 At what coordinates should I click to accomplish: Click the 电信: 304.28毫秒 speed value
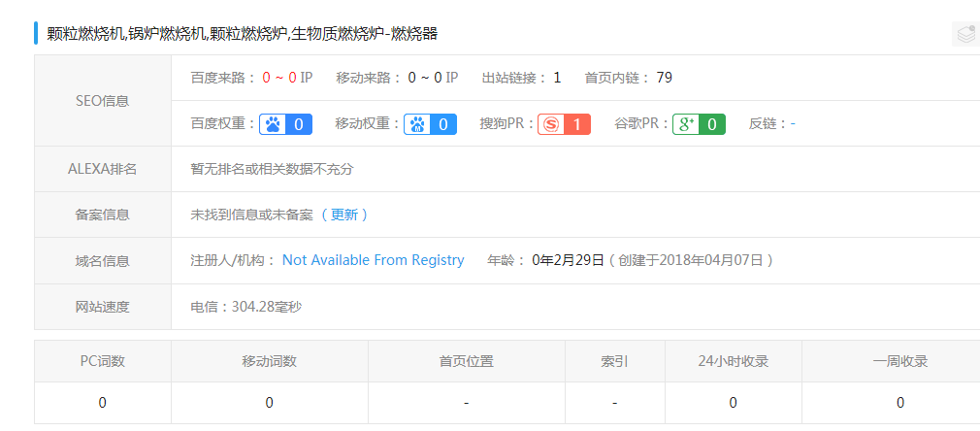[x=246, y=307]
